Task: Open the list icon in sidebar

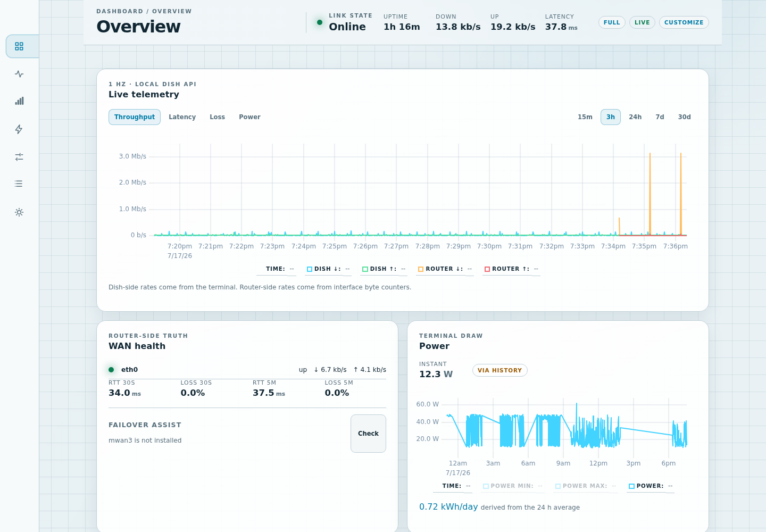Action: 19,184
